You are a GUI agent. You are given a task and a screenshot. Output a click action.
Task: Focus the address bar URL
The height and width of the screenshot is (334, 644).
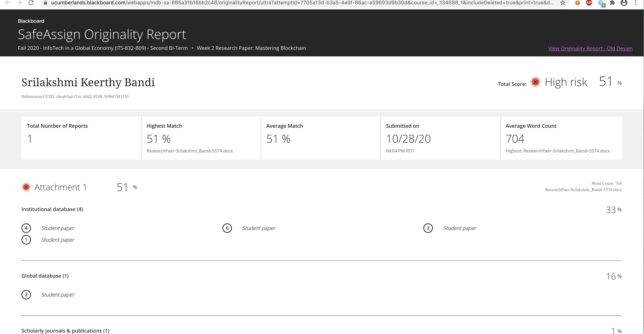(303, 3)
